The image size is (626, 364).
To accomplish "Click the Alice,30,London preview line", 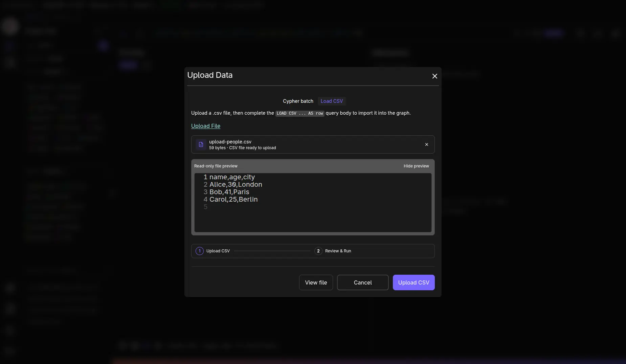I will tap(236, 184).
